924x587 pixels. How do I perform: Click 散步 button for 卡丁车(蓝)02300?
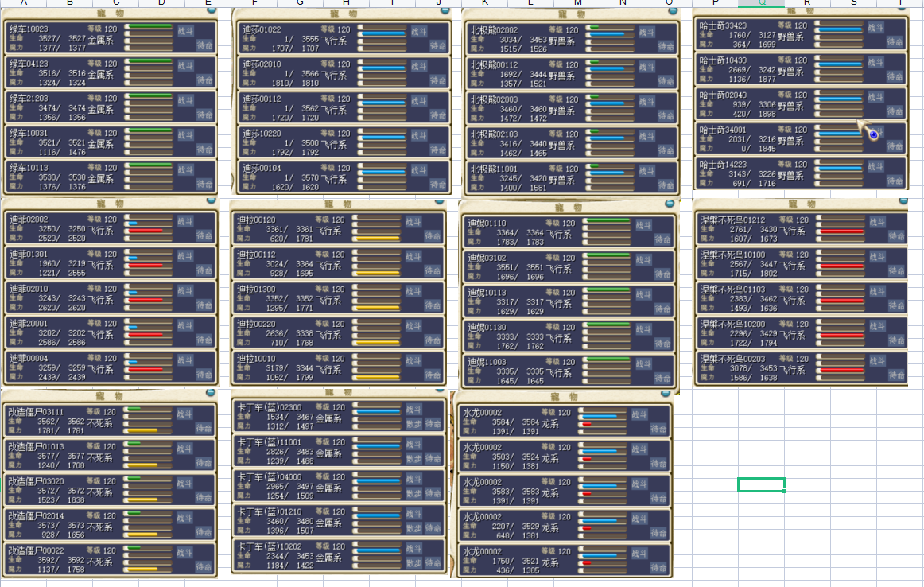413,424
